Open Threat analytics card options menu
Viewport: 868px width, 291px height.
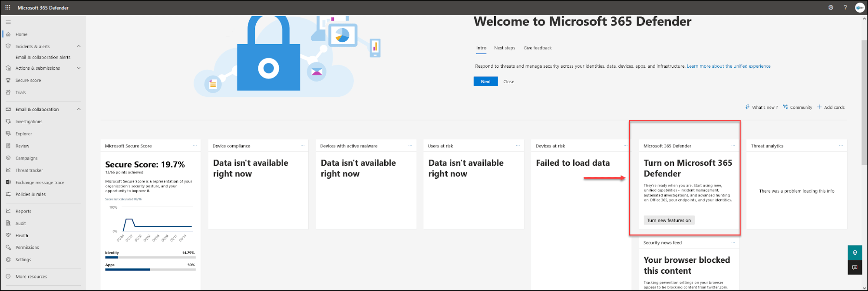point(841,146)
